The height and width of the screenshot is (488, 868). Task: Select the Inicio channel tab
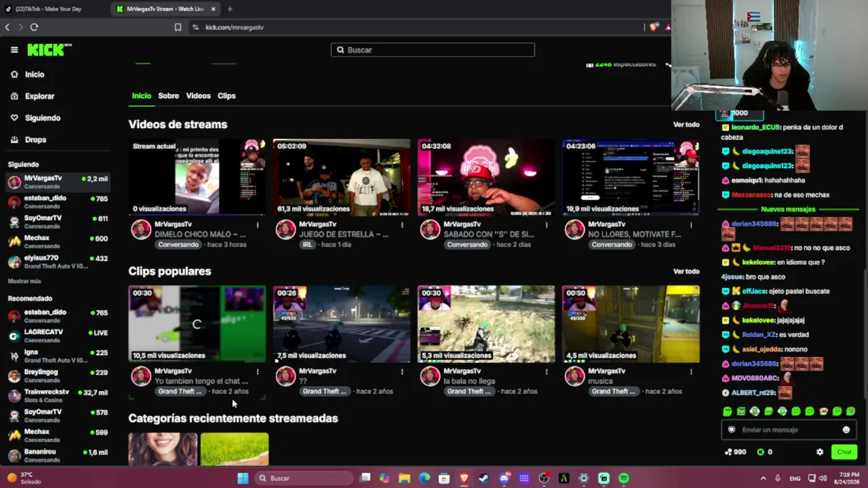pos(141,96)
